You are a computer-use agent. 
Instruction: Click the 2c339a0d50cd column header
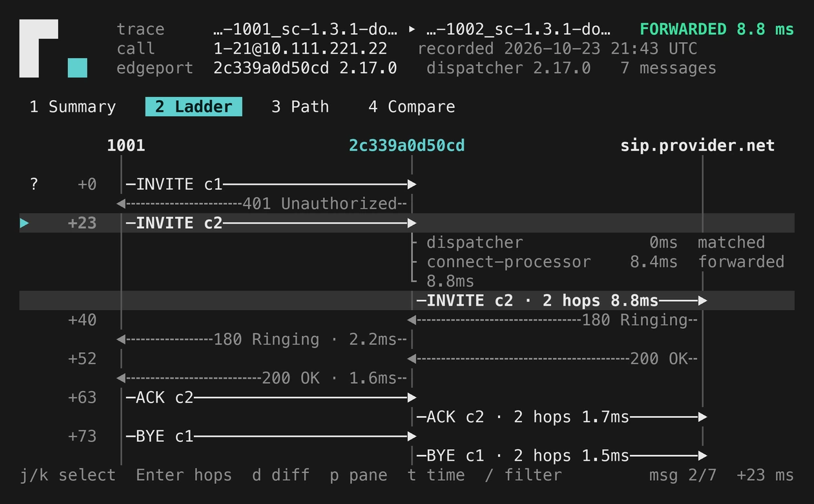click(x=407, y=145)
